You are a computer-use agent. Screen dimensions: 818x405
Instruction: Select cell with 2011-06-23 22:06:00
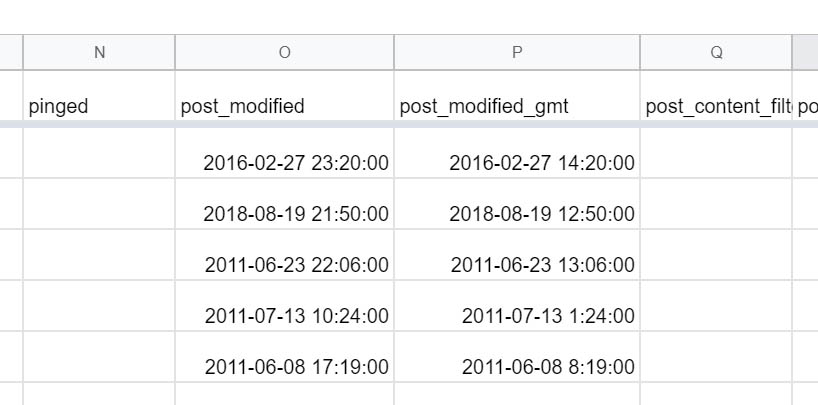click(x=284, y=255)
